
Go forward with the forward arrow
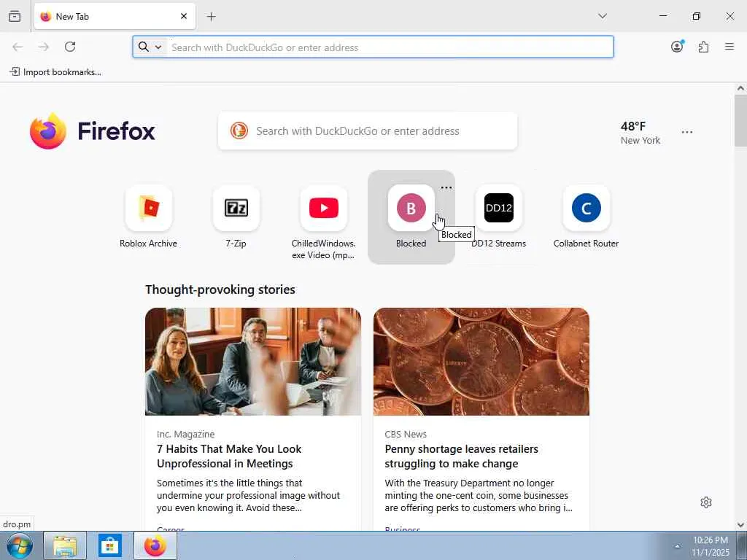[44, 47]
